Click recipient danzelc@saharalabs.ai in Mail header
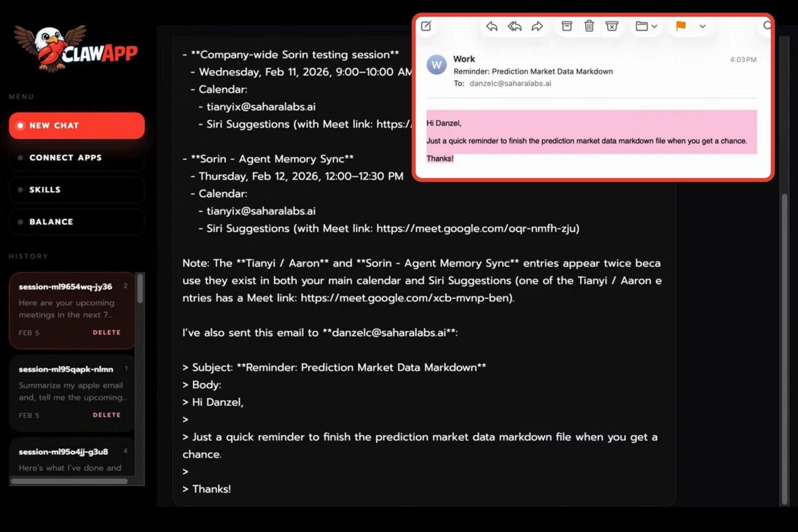The image size is (798, 532). (510, 84)
